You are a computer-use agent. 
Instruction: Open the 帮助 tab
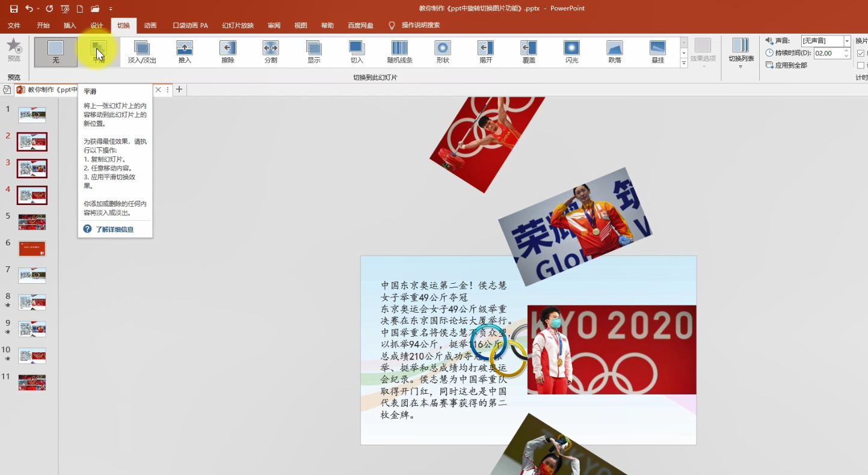(327, 25)
